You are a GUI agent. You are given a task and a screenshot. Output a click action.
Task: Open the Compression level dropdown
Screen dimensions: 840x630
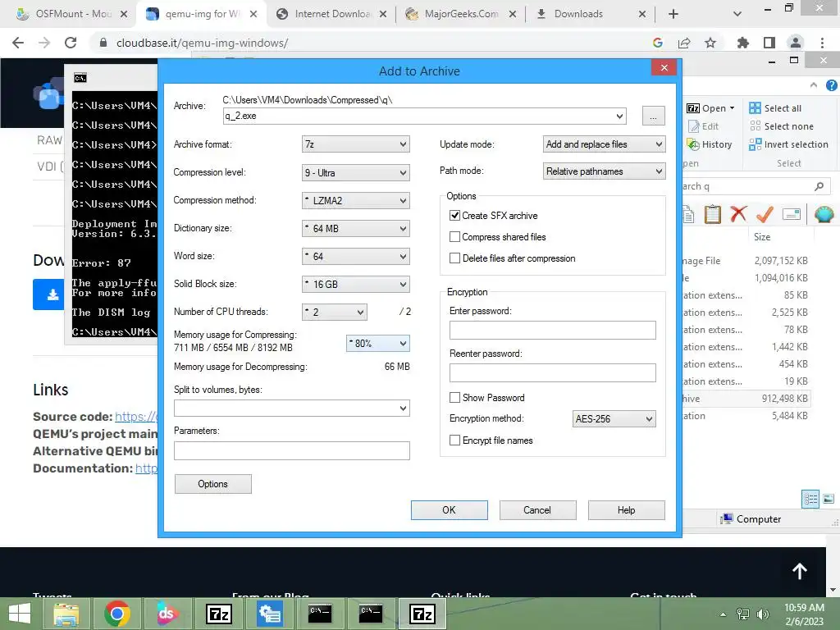pos(356,172)
